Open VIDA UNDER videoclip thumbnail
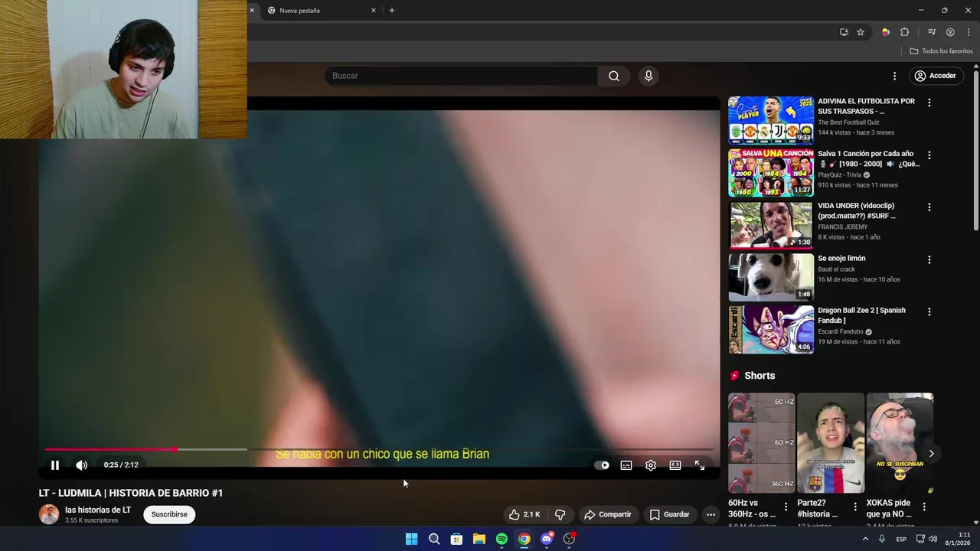The height and width of the screenshot is (551, 980). click(770, 225)
